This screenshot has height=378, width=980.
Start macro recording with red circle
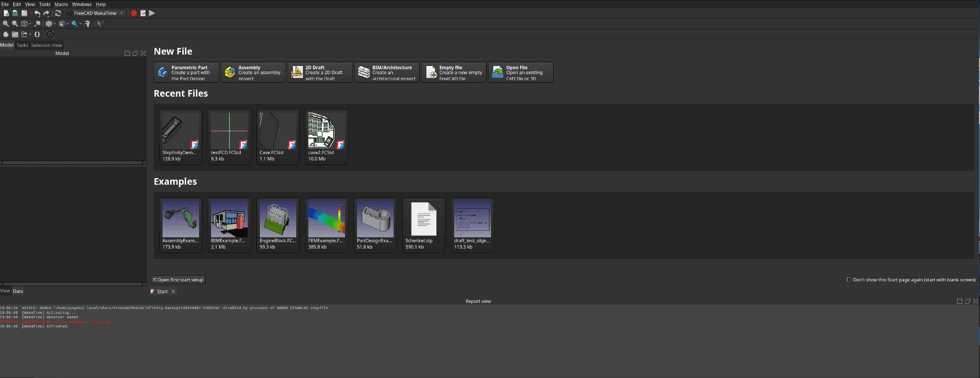coord(134,13)
